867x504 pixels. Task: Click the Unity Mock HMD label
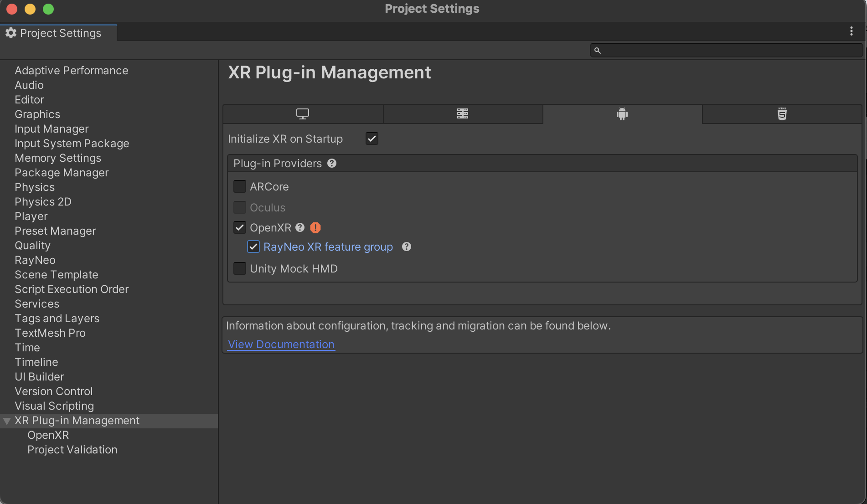[x=294, y=268]
